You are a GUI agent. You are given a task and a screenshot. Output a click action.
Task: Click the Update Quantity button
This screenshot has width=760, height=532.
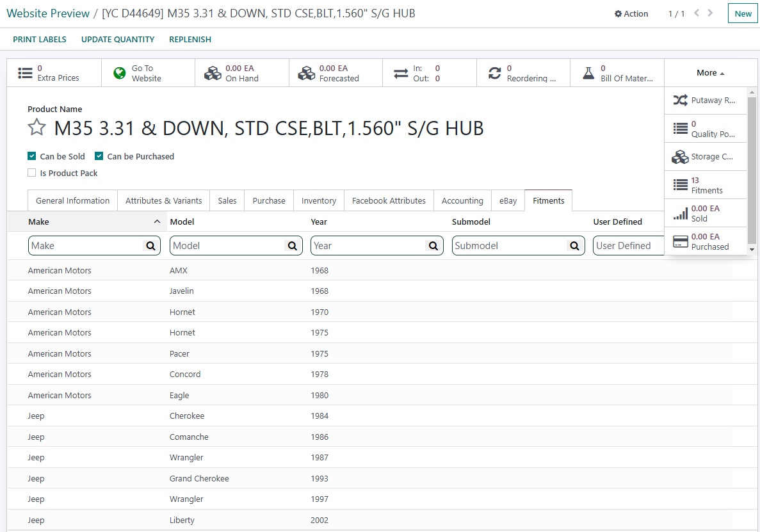click(x=118, y=39)
